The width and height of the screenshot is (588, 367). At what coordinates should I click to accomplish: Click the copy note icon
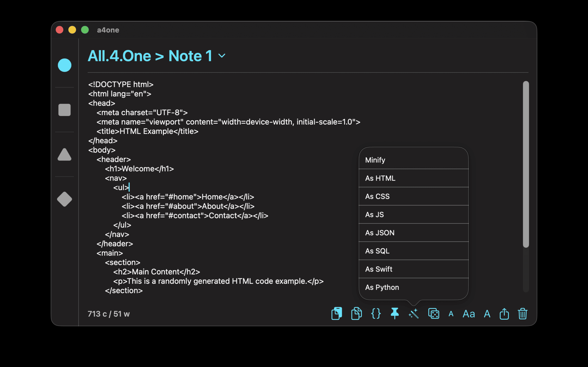pyautogui.click(x=336, y=313)
